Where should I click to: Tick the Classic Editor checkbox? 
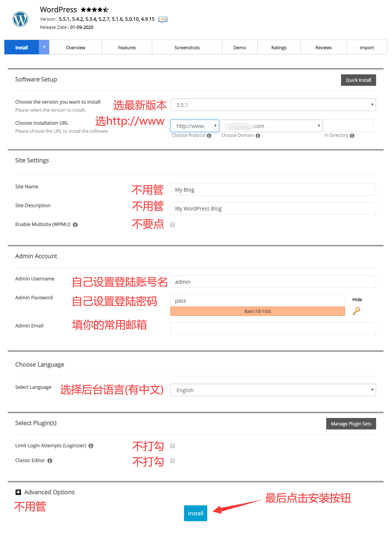pos(173,461)
